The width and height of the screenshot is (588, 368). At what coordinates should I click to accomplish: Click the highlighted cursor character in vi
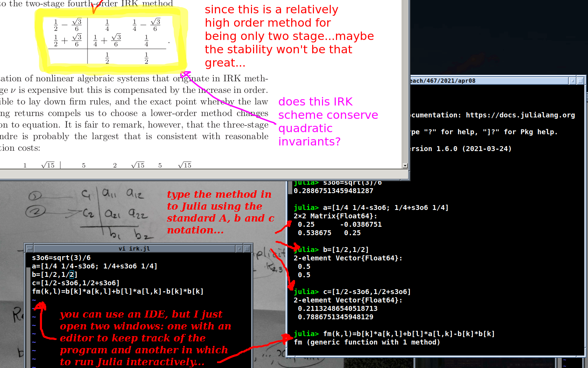click(71, 274)
